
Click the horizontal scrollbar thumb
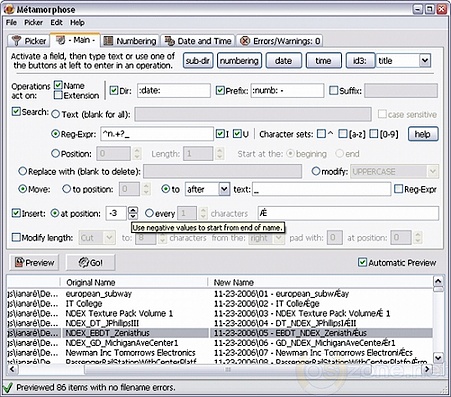[228, 369]
